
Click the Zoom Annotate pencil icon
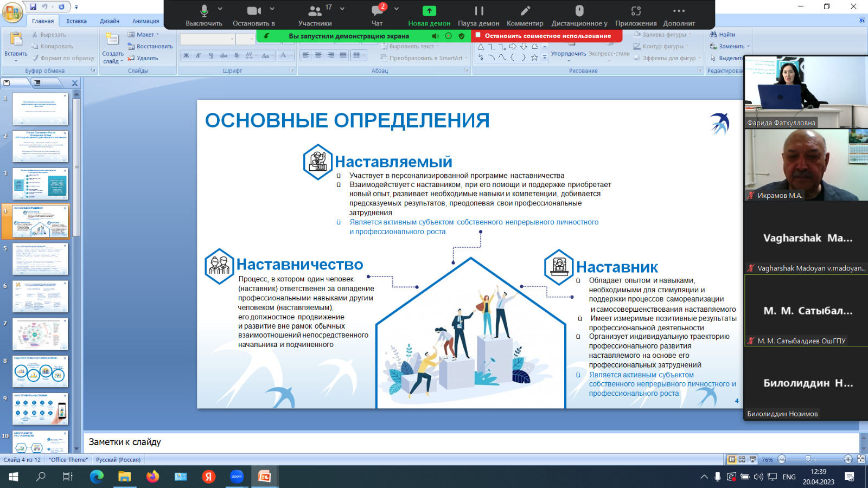point(525,11)
